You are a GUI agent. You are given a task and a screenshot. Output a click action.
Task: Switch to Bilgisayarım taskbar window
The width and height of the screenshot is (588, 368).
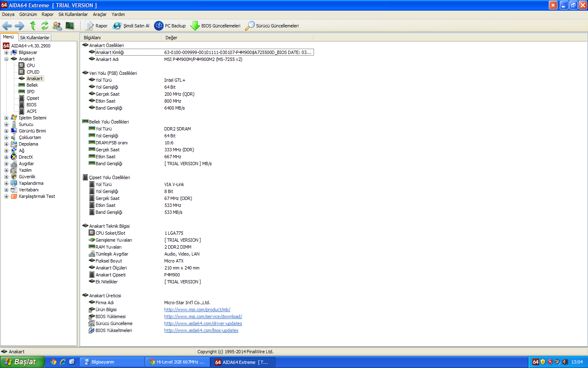[x=112, y=362]
